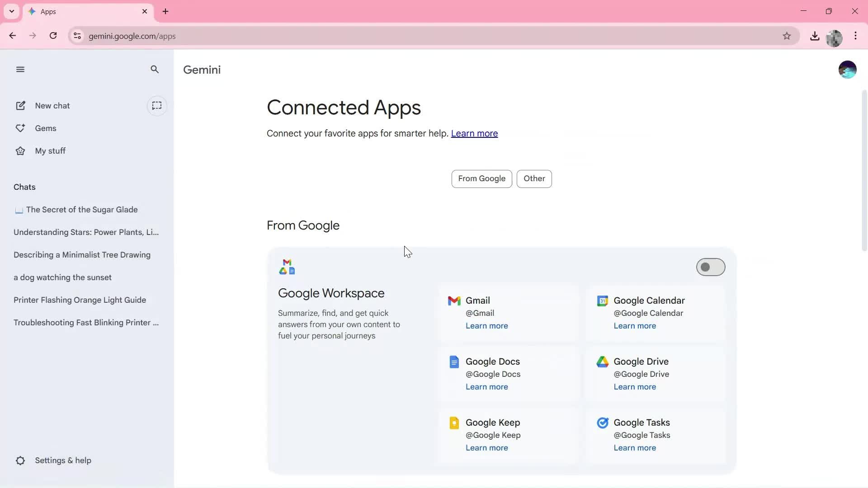Select the From Google filter

coord(481,178)
